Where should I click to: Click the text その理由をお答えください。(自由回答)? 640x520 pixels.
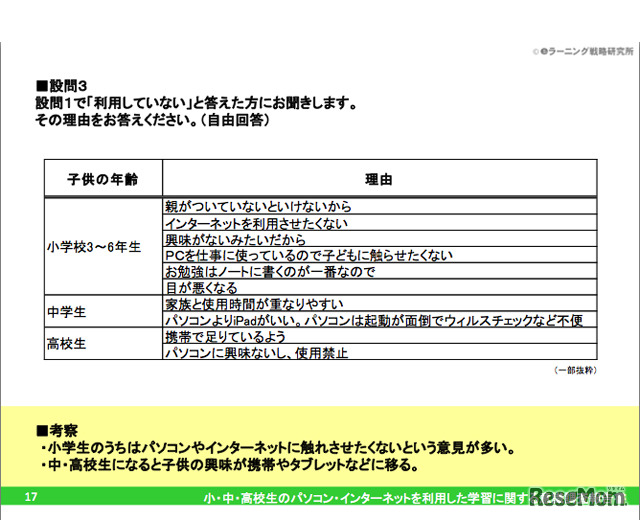(152, 120)
